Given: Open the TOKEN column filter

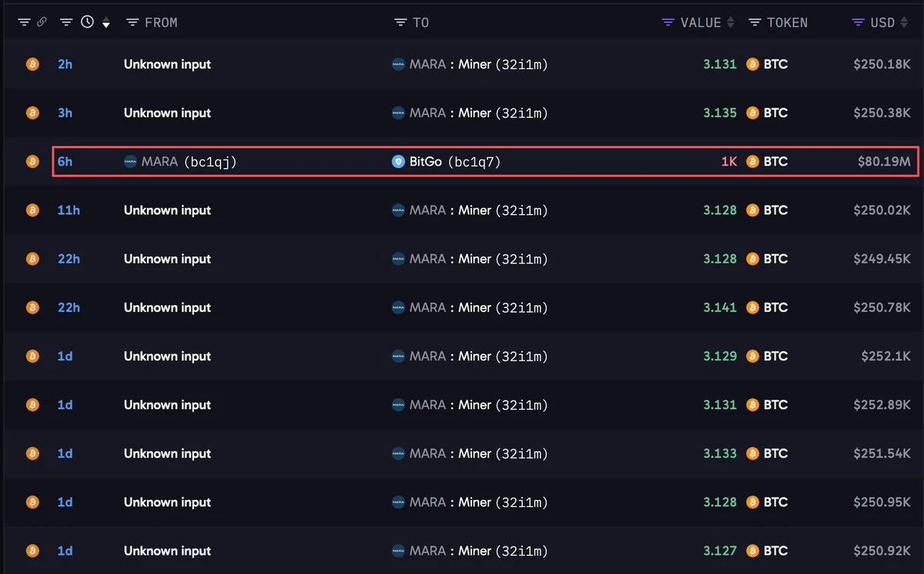Looking at the screenshot, I should tap(755, 22).
